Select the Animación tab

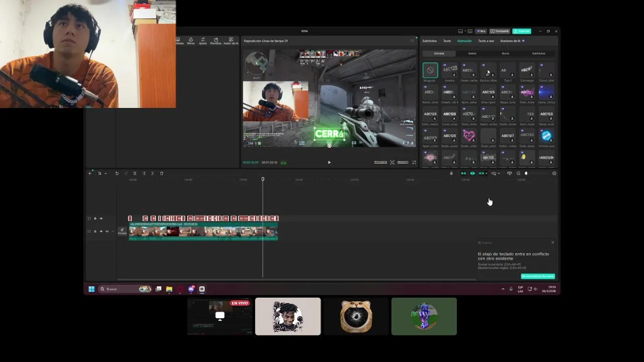tap(464, 41)
